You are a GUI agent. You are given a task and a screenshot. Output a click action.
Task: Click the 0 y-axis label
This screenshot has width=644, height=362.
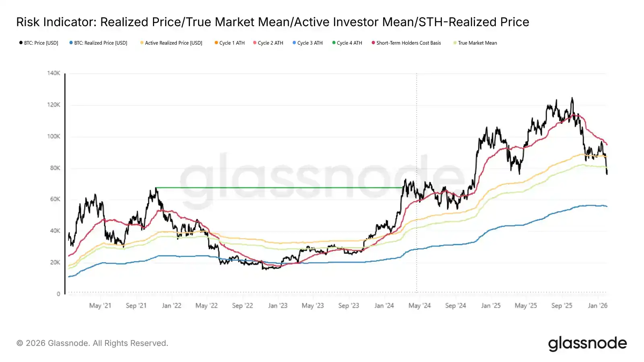coord(58,294)
